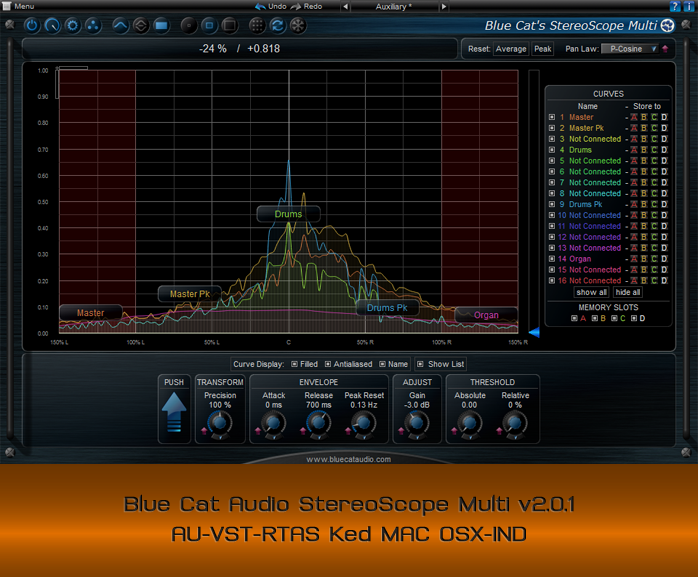This screenshot has height=577, width=698.
Task: Click Undo in the top bar
Action: click(271, 6)
